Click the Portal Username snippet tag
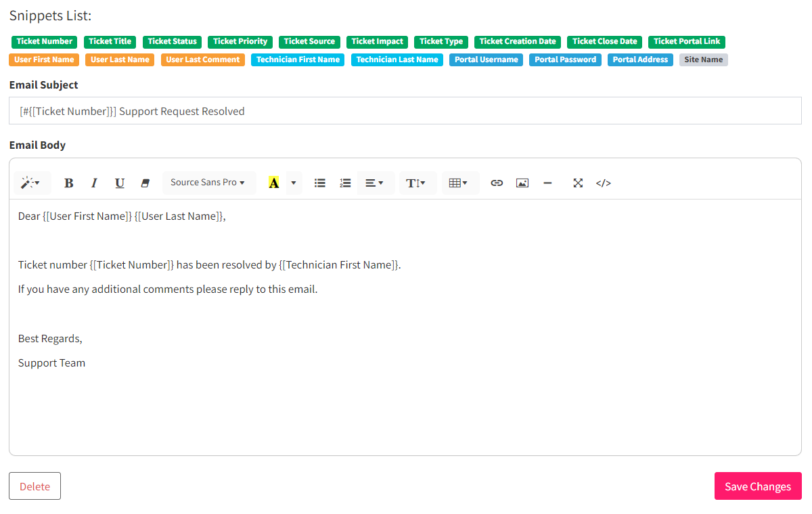 [487, 60]
